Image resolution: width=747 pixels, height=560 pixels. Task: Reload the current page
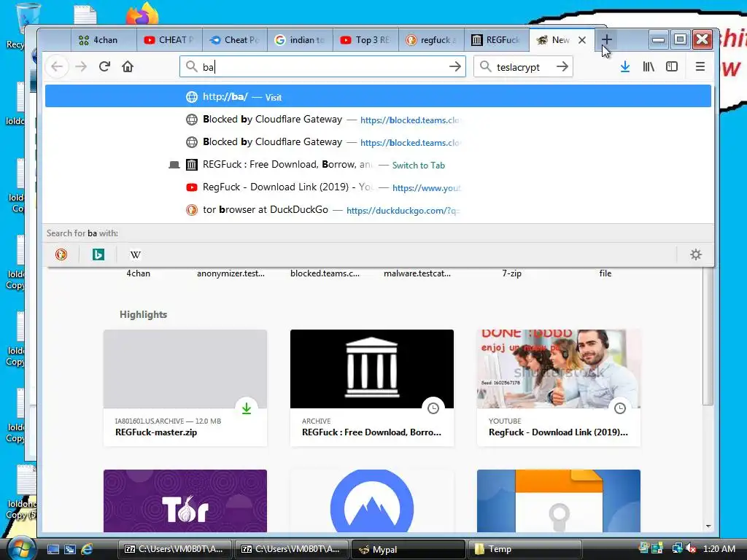click(104, 66)
